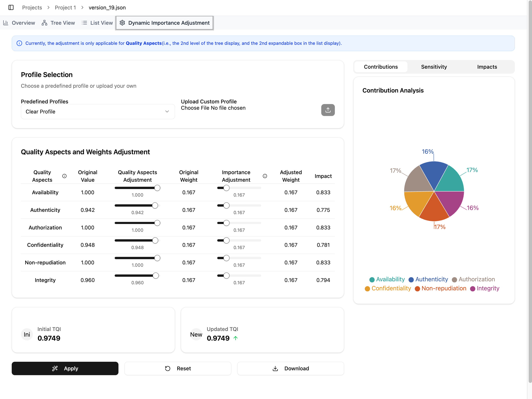Click the Download button

point(290,368)
